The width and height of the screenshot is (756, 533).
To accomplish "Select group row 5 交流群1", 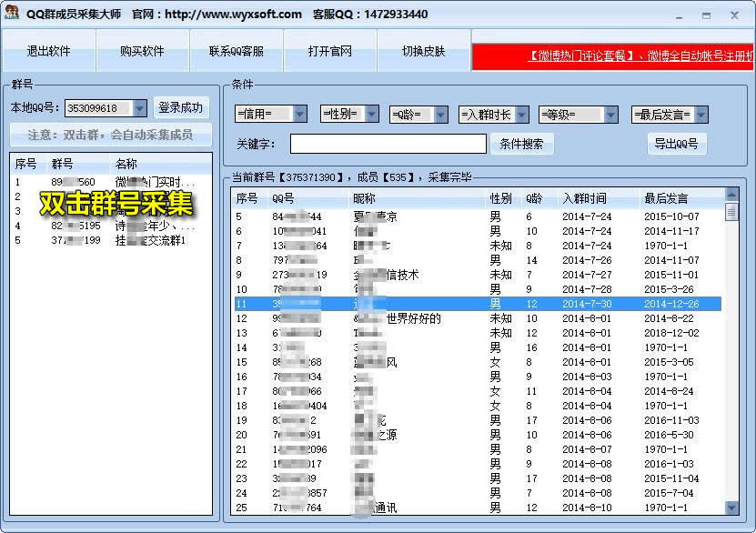I will point(110,240).
